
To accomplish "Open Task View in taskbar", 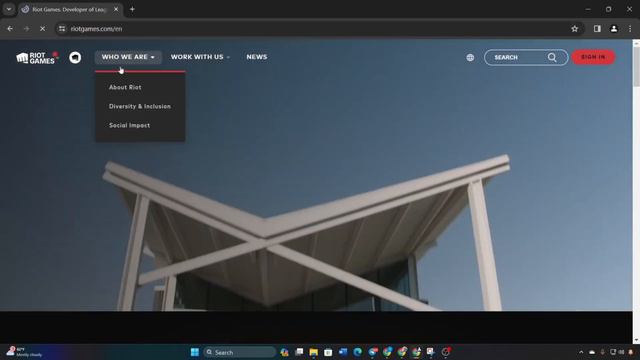I will (299, 352).
